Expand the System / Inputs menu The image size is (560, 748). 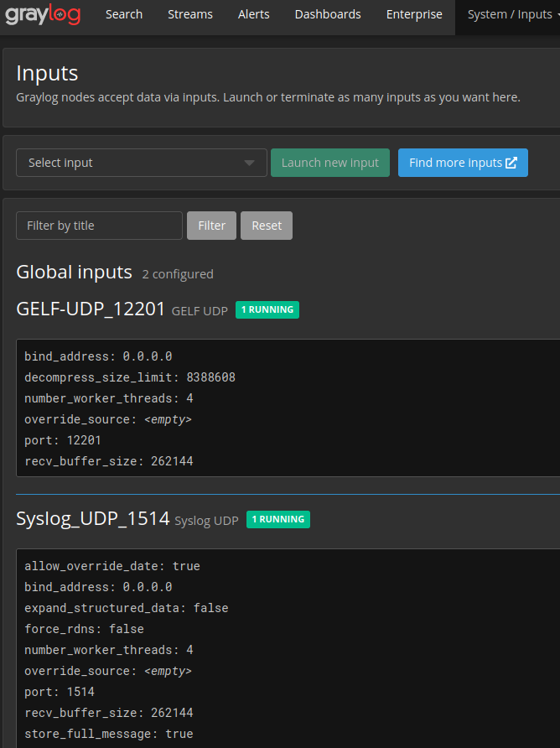coord(511,14)
